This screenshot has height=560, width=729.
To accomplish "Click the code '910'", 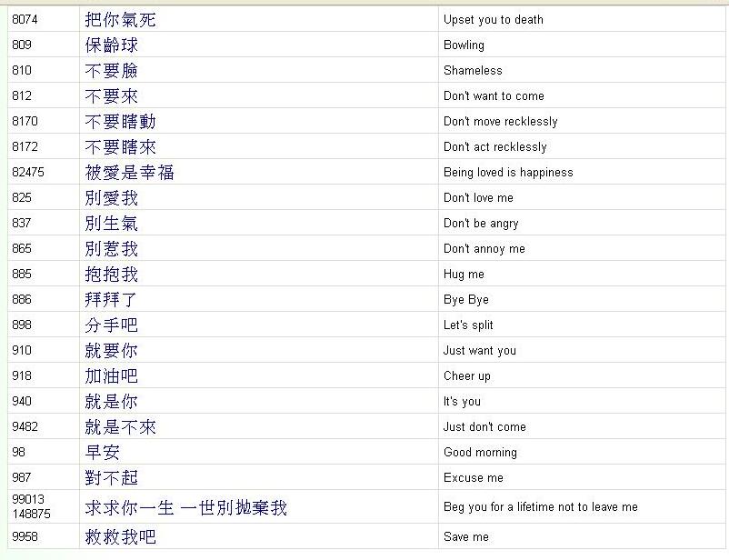I will [x=22, y=350].
